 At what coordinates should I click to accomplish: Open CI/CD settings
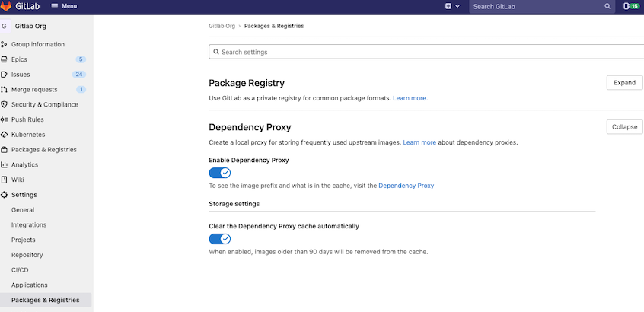pos(20,270)
